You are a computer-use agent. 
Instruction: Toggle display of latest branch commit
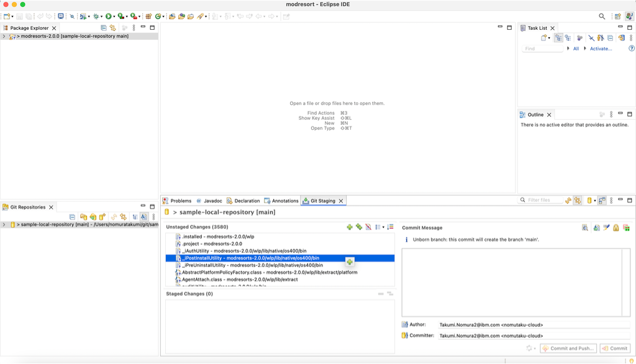click(x=144, y=217)
